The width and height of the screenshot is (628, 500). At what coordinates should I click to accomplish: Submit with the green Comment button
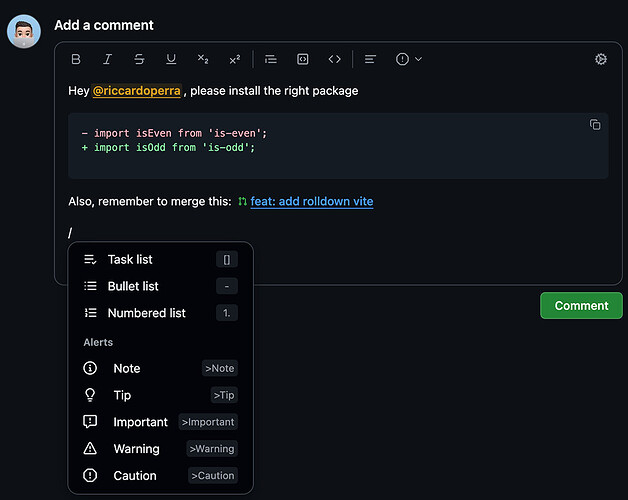(581, 306)
